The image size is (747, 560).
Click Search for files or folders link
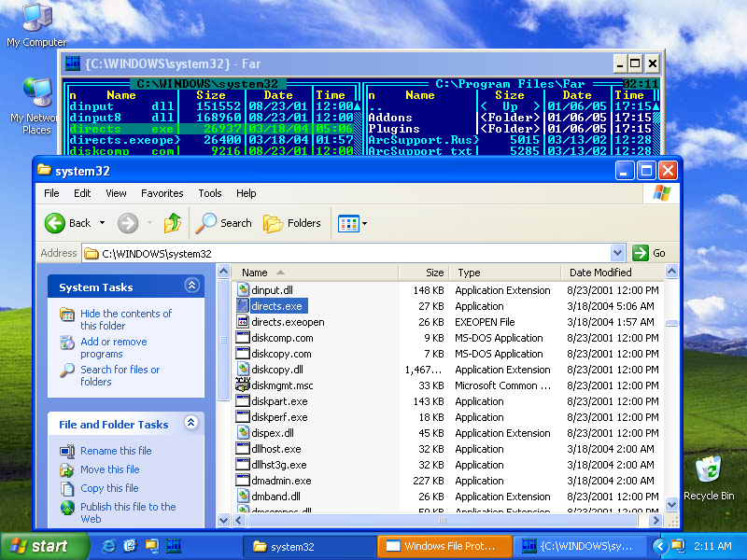tap(120, 375)
